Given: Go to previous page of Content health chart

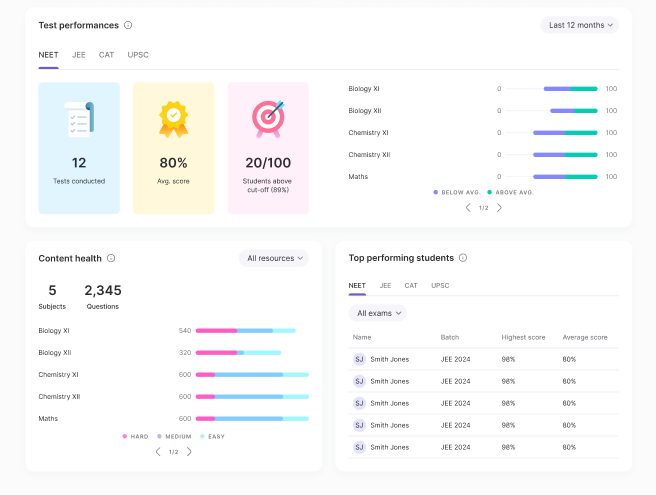Looking at the screenshot, I should point(157,452).
